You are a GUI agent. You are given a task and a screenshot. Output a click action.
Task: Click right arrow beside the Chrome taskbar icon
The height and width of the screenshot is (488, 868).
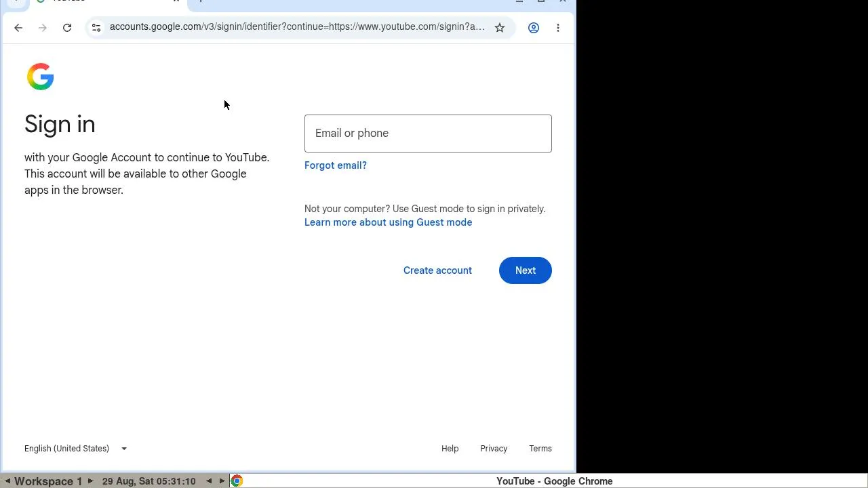(222, 481)
